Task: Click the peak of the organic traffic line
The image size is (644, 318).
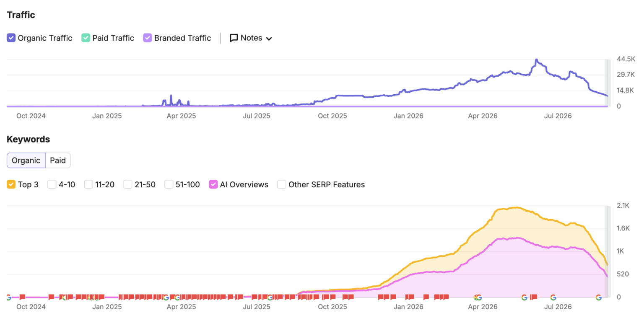Action: (536, 60)
